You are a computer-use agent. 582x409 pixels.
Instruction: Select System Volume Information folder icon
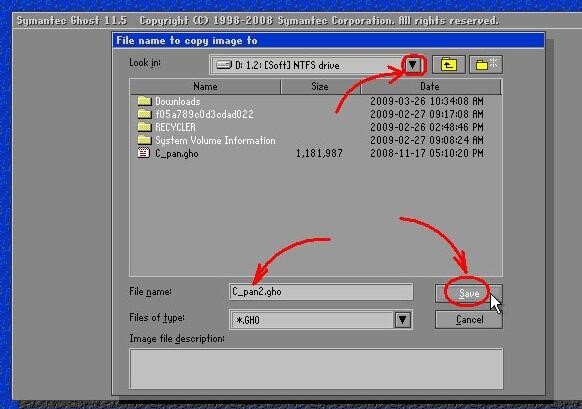144,140
